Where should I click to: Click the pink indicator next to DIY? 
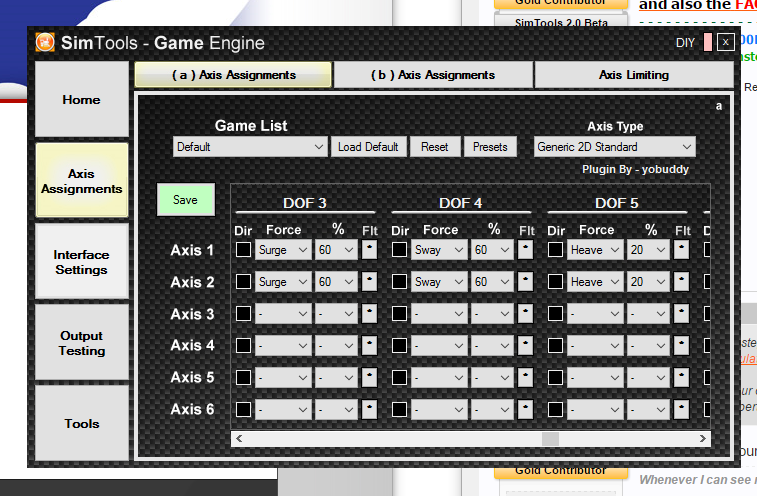(708, 43)
